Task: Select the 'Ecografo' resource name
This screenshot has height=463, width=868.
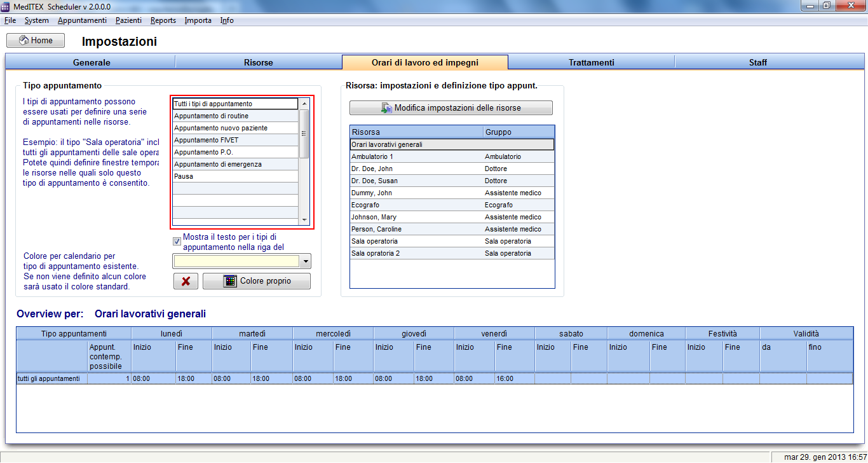Action: point(366,205)
